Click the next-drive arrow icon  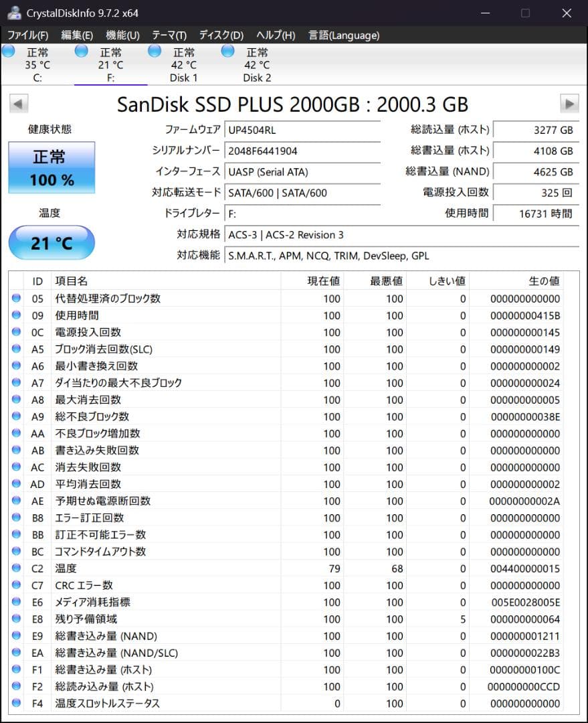(569, 104)
